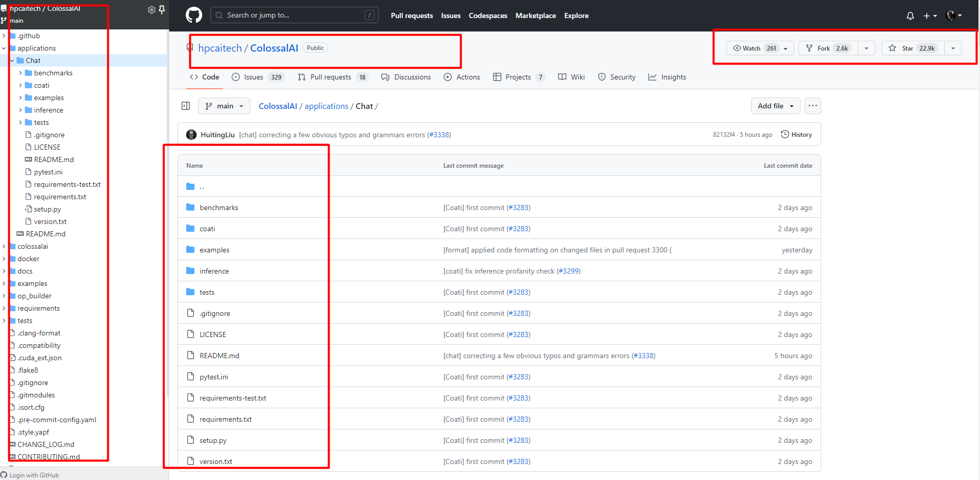Open the main branch selector dropdown
980x480 pixels.
224,106
